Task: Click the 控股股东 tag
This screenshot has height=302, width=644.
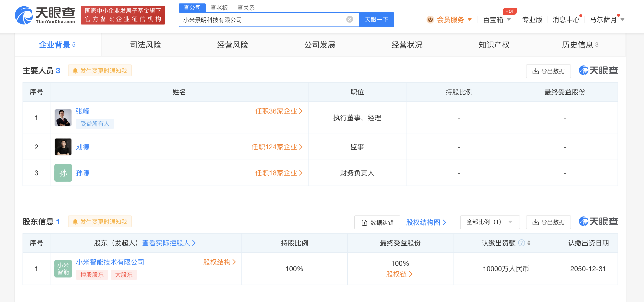Action: [x=92, y=275]
